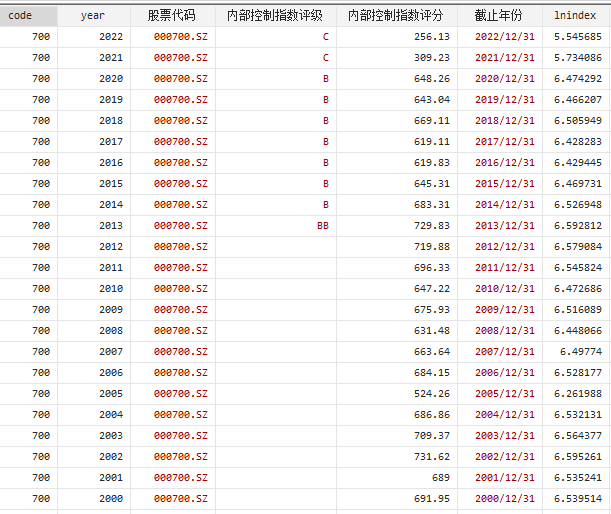
Task: Select the lnindex value 5.545685
Action: pyautogui.click(x=577, y=36)
